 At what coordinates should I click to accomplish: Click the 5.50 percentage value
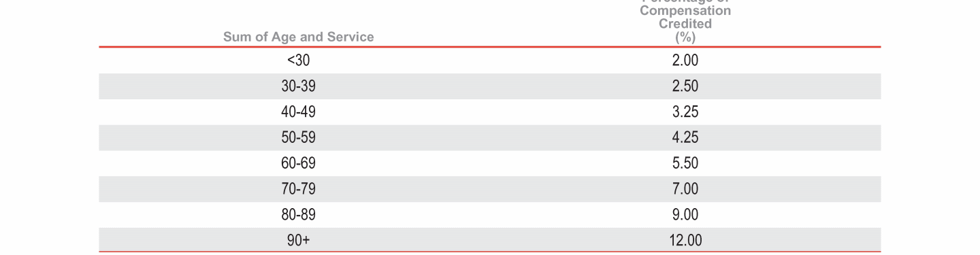(x=685, y=163)
